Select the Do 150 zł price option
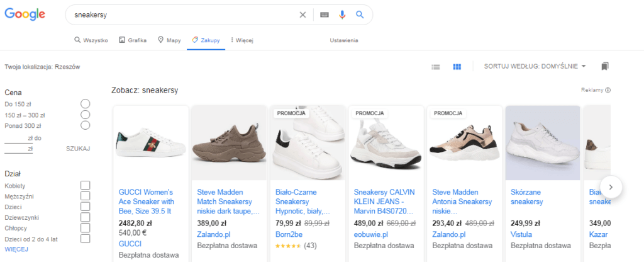This screenshot has height=262, width=644. tap(85, 103)
